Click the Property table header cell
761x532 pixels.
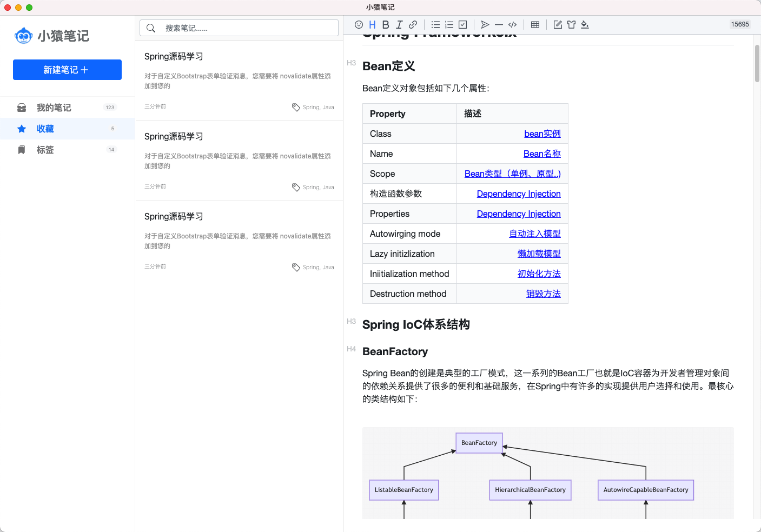tap(409, 114)
